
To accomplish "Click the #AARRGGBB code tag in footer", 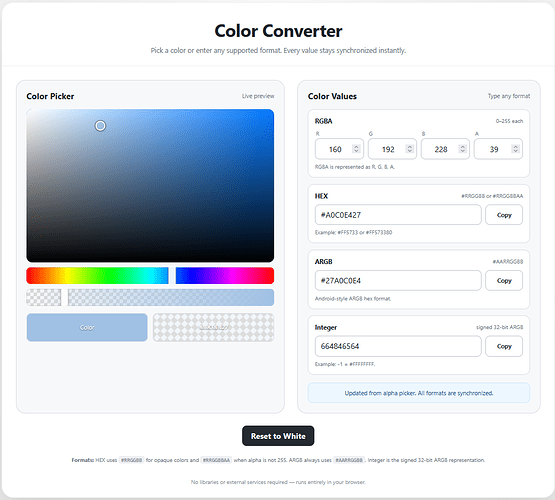I will click(x=349, y=460).
